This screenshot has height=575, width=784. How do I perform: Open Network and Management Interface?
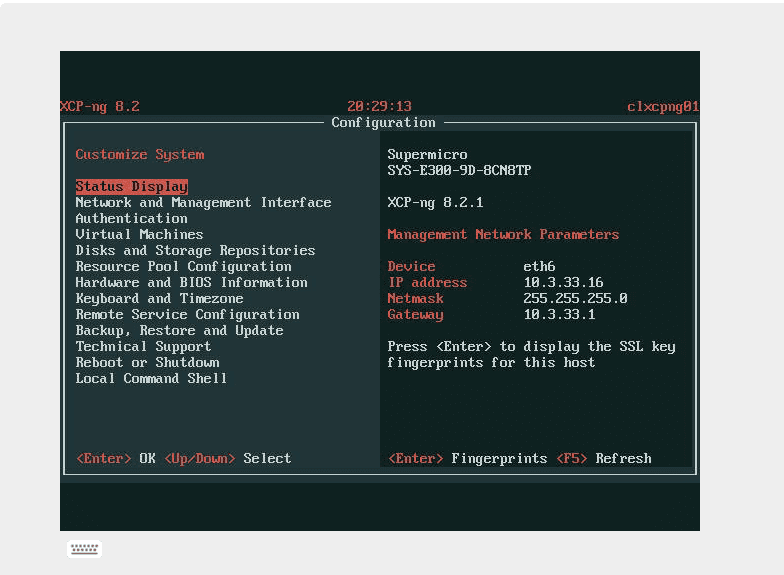click(x=204, y=202)
